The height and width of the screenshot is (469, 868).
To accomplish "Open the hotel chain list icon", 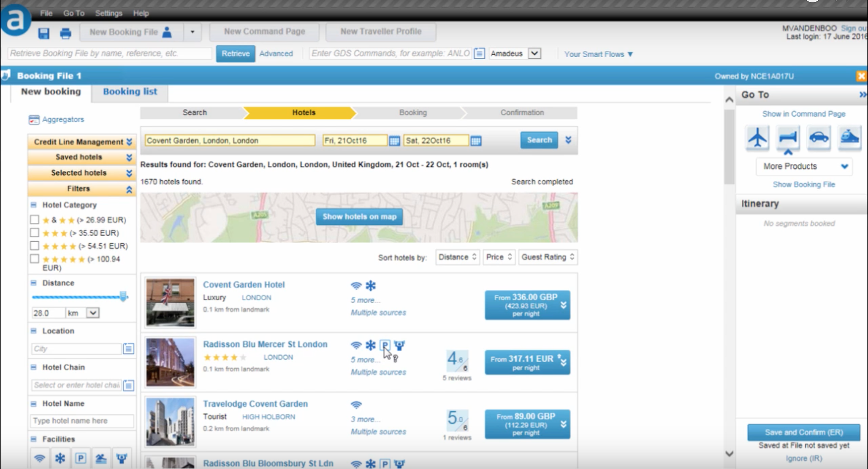I will (128, 385).
